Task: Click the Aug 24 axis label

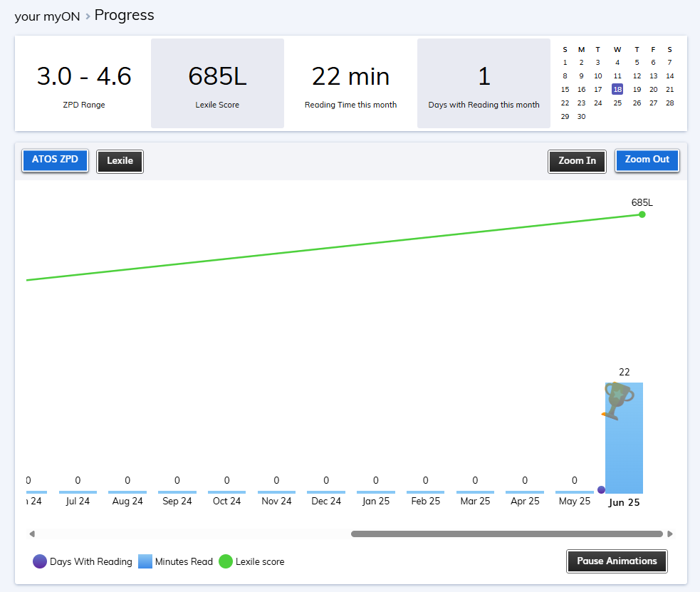Action: tap(127, 501)
